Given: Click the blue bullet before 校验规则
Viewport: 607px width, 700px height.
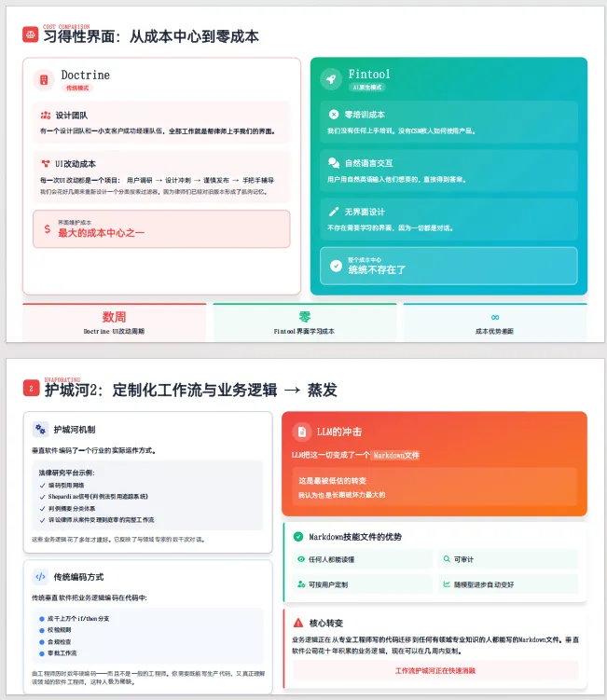Looking at the screenshot, I should coord(42,630).
